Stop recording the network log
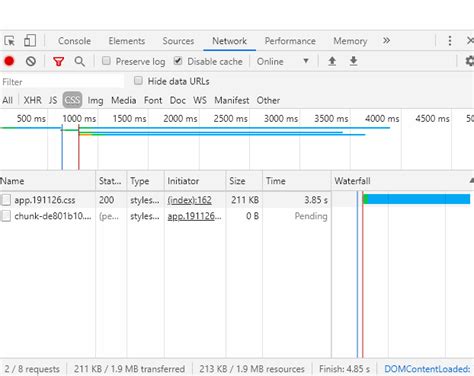The height and width of the screenshot is (376, 474). (9, 61)
